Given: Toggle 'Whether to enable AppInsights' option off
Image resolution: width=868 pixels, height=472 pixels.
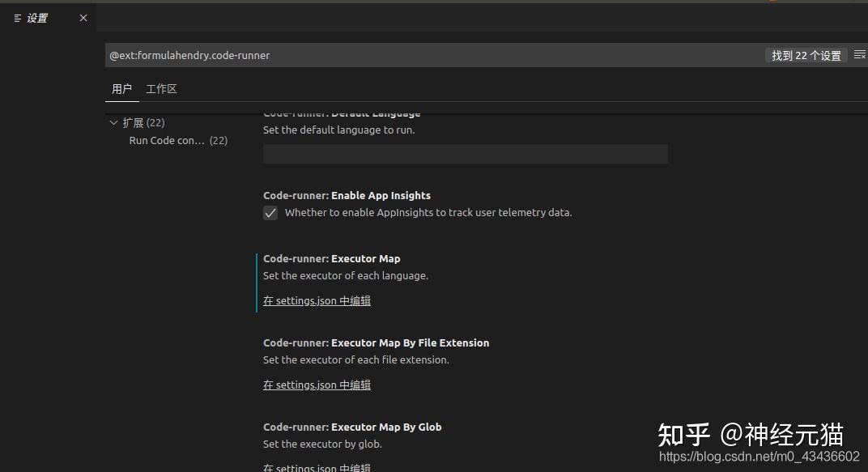Looking at the screenshot, I should point(270,213).
